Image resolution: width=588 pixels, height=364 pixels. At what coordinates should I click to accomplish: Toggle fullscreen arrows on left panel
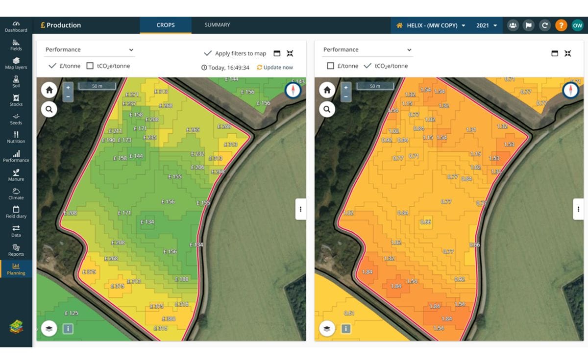click(290, 53)
